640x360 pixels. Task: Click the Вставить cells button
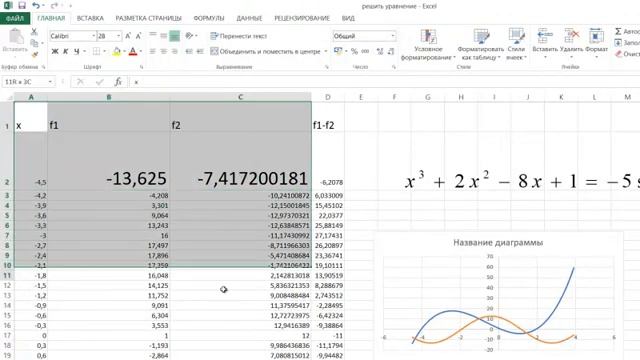(545, 44)
